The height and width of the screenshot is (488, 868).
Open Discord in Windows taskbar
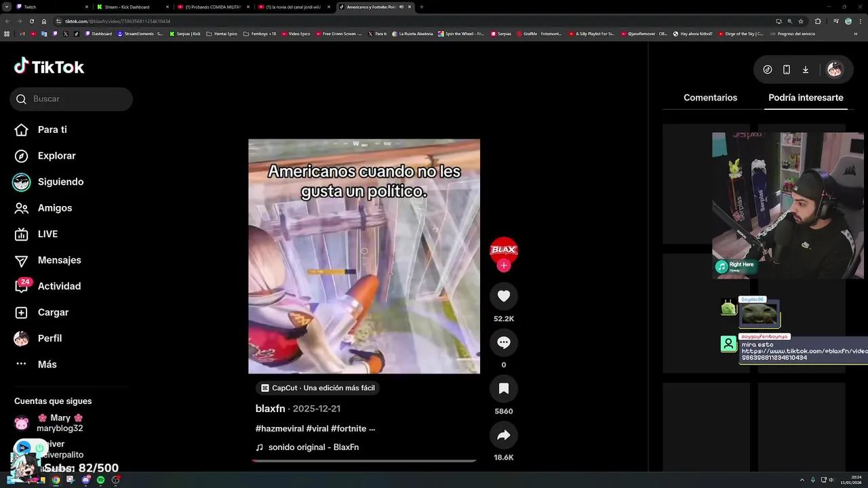(85, 480)
